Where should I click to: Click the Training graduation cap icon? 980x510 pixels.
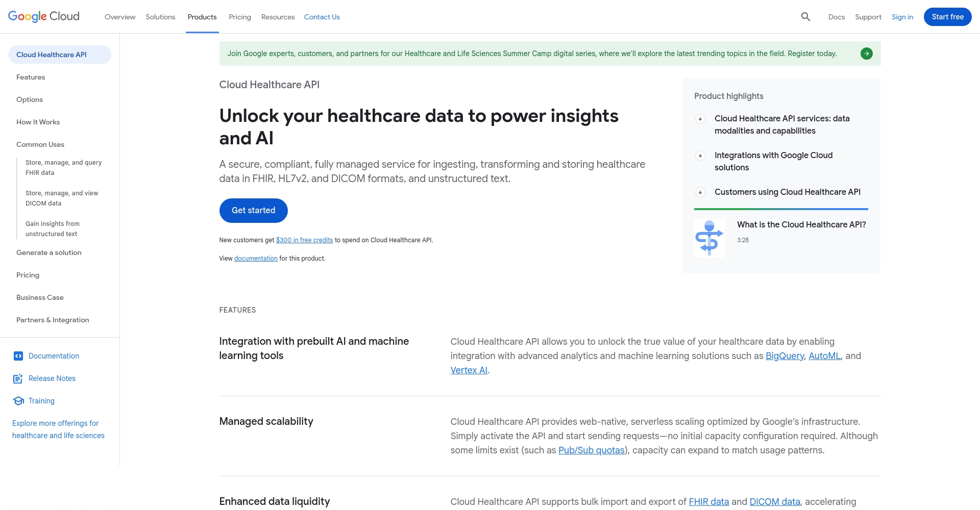(x=18, y=401)
